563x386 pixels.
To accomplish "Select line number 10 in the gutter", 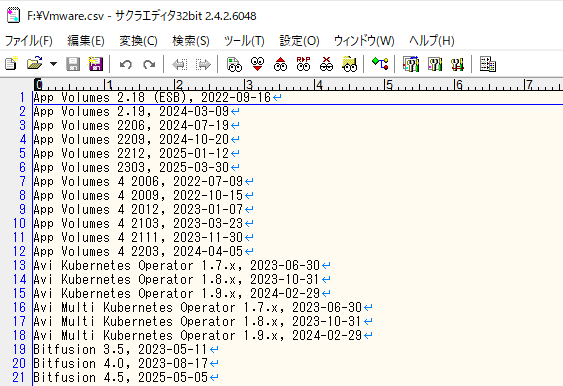I will pyautogui.click(x=19, y=223).
